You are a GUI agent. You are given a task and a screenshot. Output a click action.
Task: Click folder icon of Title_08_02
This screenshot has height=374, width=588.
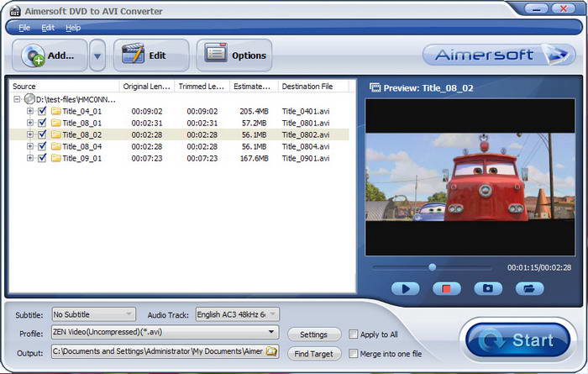[x=56, y=134]
